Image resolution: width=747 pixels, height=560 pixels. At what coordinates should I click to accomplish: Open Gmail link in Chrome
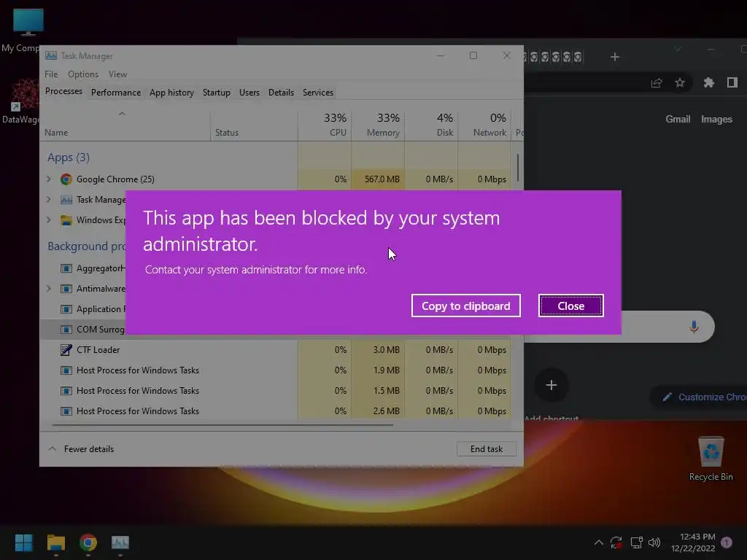(678, 119)
